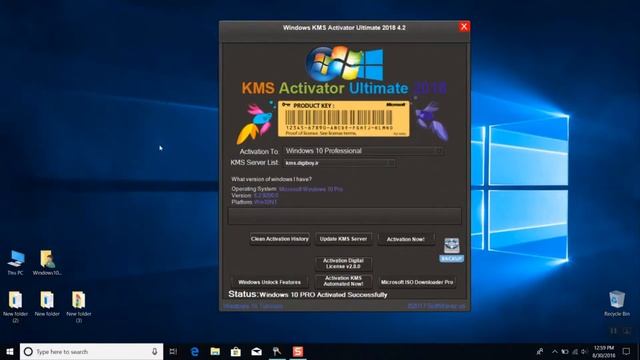Open the Windows Start menu
The image size is (640, 360).
click(x=10, y=351)
